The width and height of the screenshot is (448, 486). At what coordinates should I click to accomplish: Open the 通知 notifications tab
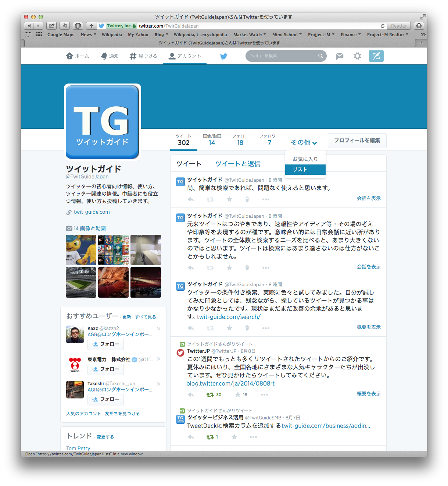click(x=110, y=56)
